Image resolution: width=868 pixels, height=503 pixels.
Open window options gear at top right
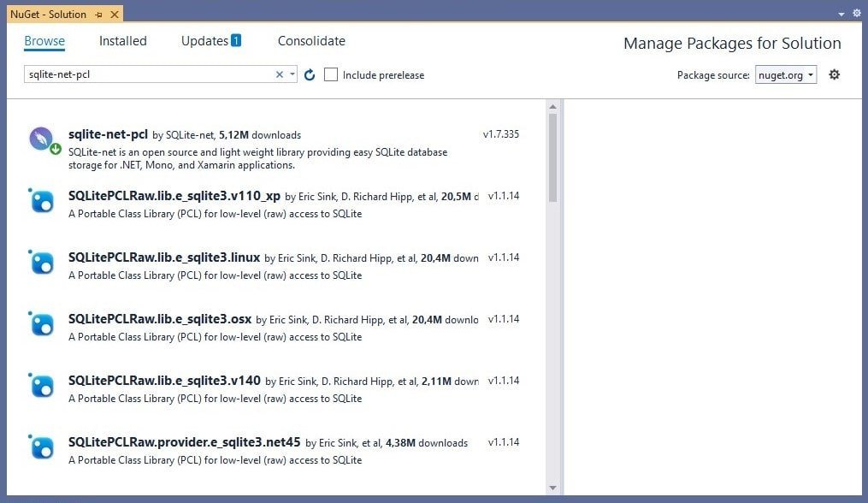857,14
